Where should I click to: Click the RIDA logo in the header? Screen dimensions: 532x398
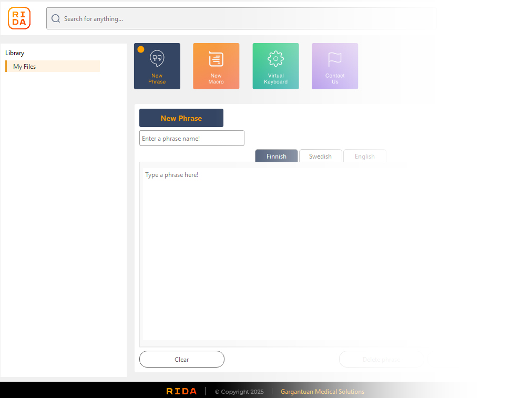coord(19,18)
